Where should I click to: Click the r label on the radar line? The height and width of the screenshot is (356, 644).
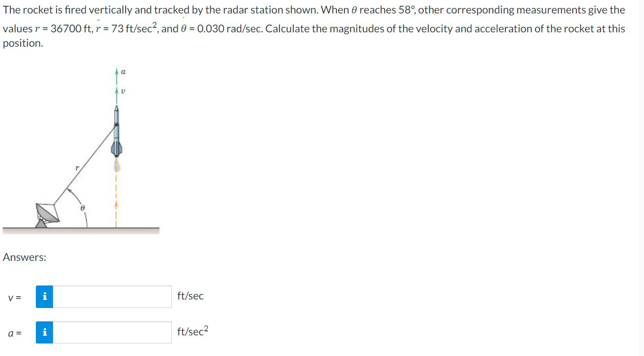pos(78,168)
